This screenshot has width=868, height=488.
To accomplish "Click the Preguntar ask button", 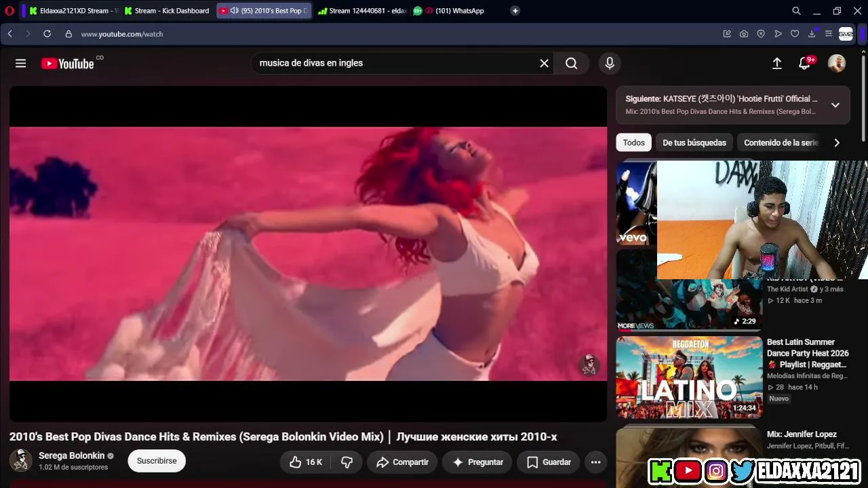I will 477,462.
